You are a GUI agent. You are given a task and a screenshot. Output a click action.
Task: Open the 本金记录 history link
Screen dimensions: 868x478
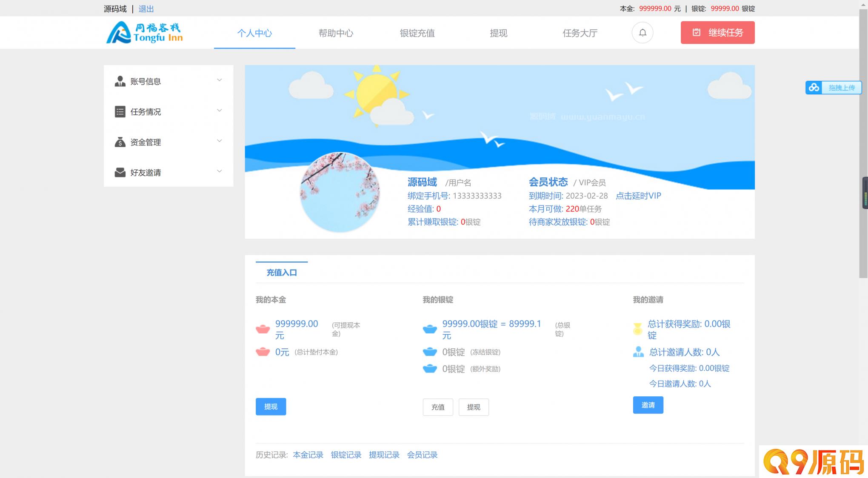pos(308,455)
